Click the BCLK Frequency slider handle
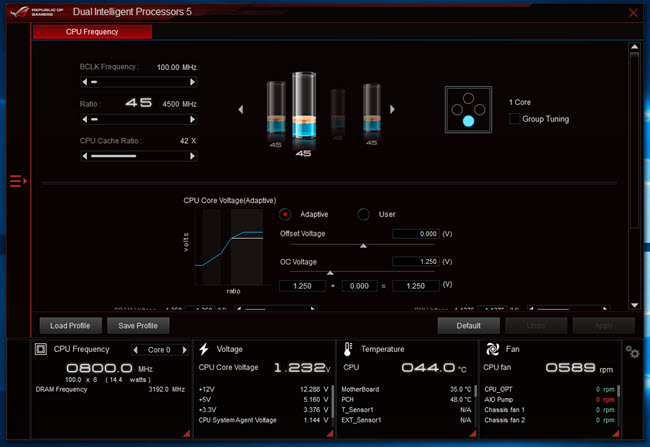 pos(94,82)
